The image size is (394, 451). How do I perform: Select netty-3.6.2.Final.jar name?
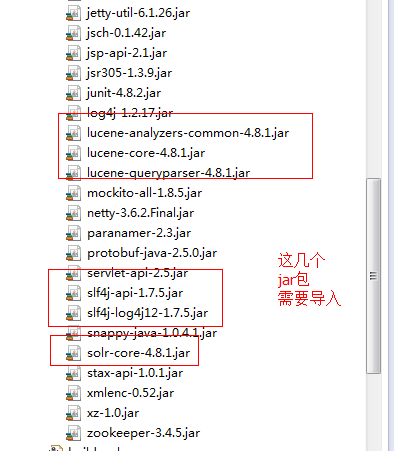(x=140, y=213)
